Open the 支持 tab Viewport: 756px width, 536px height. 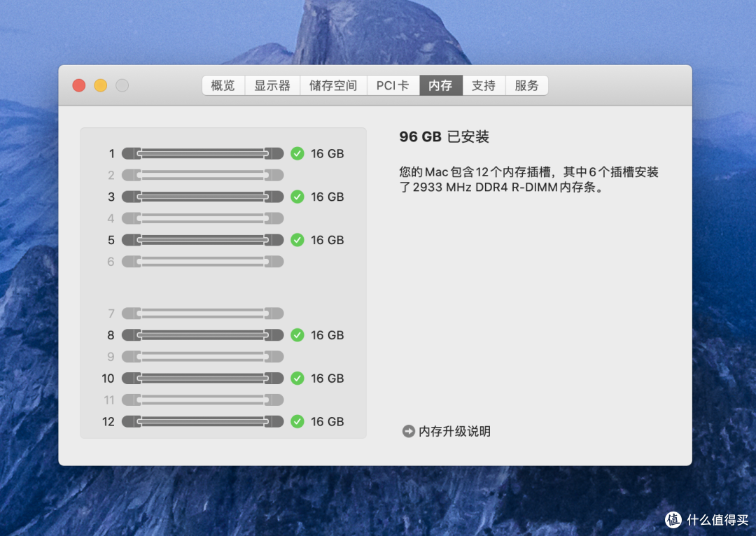tap(483, 85)
